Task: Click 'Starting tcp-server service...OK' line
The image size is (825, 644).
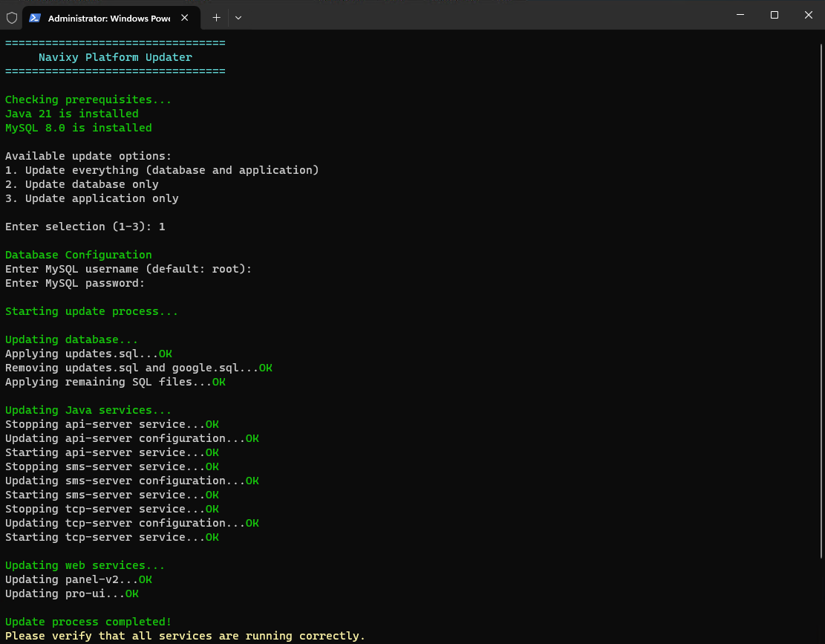Action: coord(112,537)
